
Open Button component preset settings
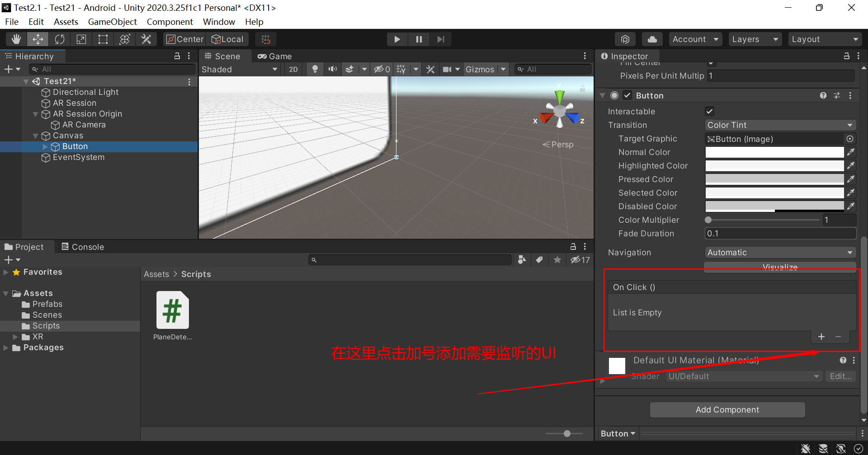(837, 95)
